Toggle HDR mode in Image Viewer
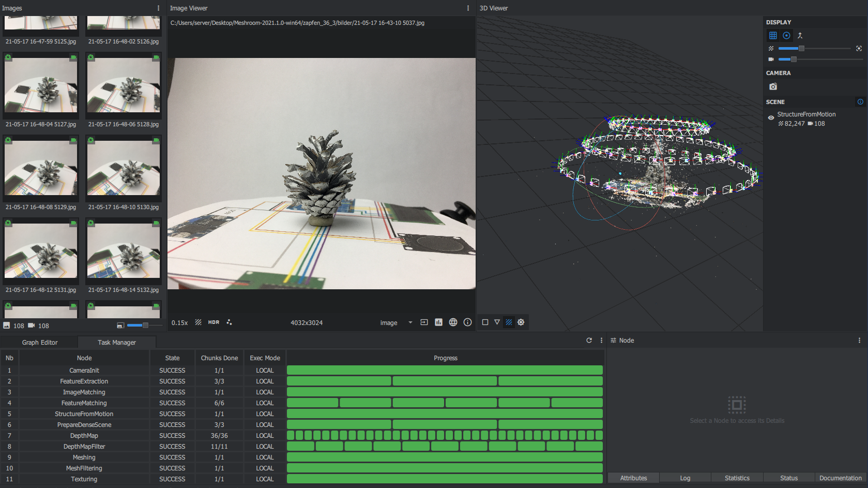The width and height of the screenshot is (868, 488). tap(214, 322)
